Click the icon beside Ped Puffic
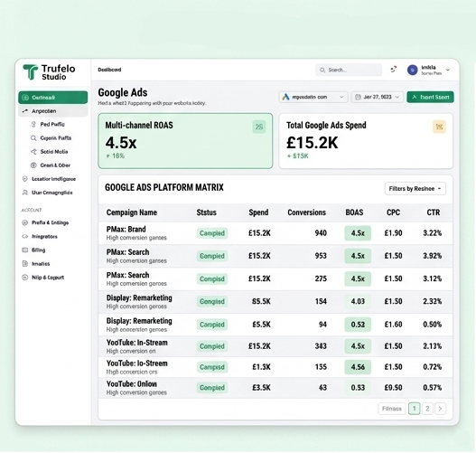The image size is (476, 453). click(33, 124)
